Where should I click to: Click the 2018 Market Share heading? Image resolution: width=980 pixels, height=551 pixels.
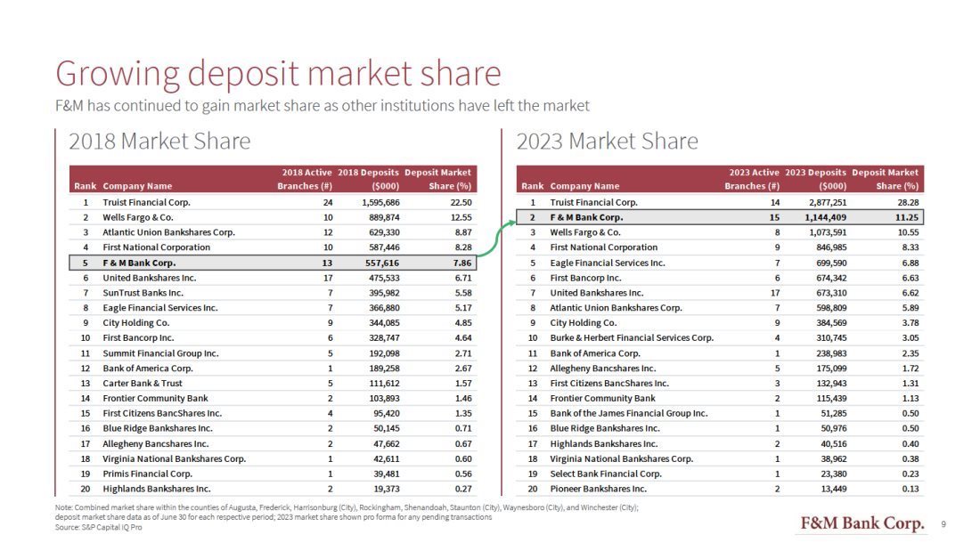(159, 142)
